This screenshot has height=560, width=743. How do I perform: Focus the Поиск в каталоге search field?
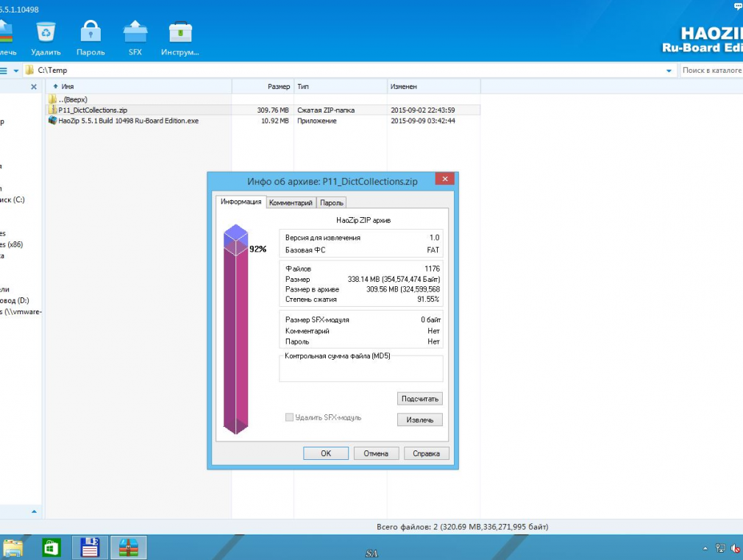711,70
